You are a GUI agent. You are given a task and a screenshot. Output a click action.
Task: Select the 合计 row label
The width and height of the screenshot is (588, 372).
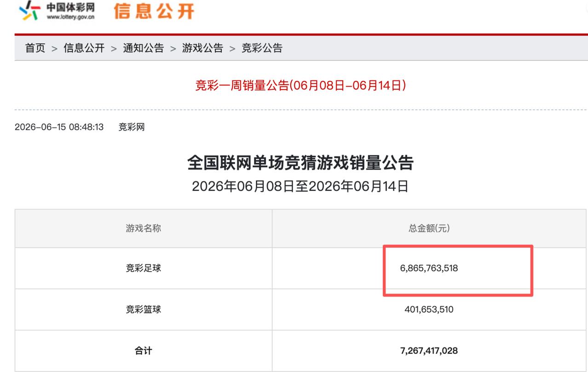point(144,351)
